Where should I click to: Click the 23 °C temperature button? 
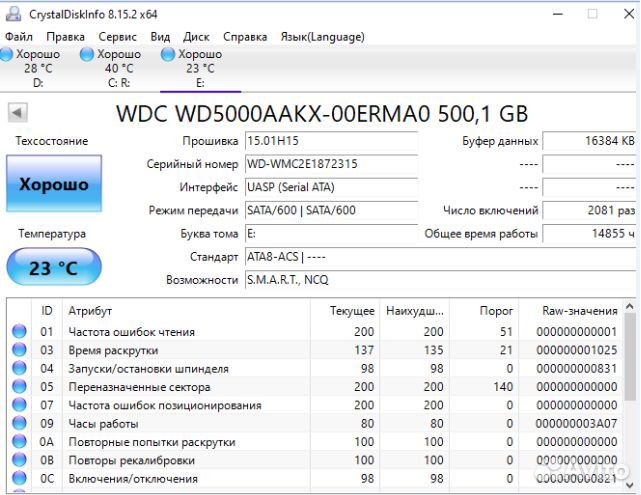pyautogui.click(x=54, y=267)
